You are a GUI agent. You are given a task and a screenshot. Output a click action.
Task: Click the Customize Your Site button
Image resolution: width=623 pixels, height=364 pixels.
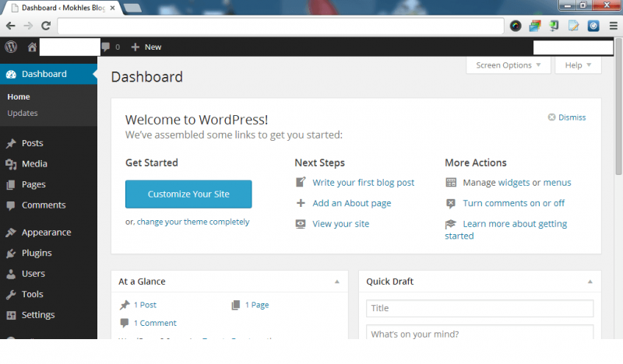click(188, 194)
